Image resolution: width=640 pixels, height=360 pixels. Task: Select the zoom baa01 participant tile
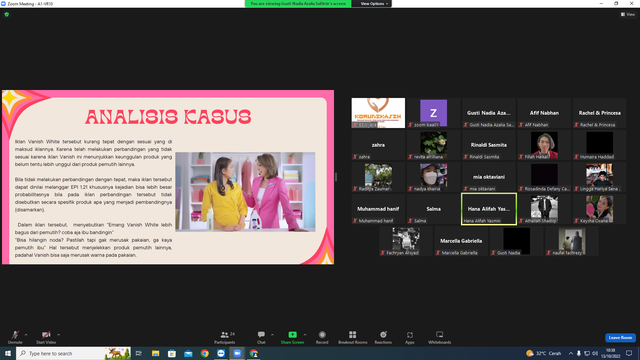click(433, 113)
